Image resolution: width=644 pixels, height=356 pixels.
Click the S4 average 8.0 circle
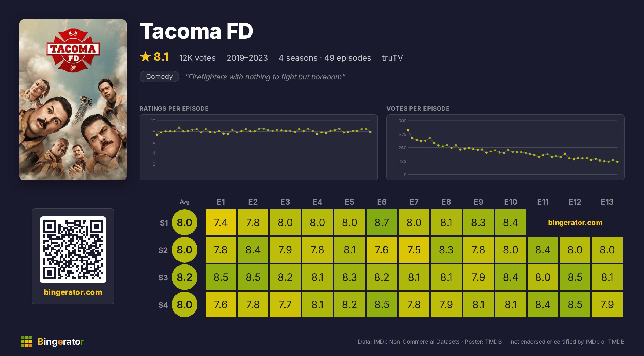point(185,305)
